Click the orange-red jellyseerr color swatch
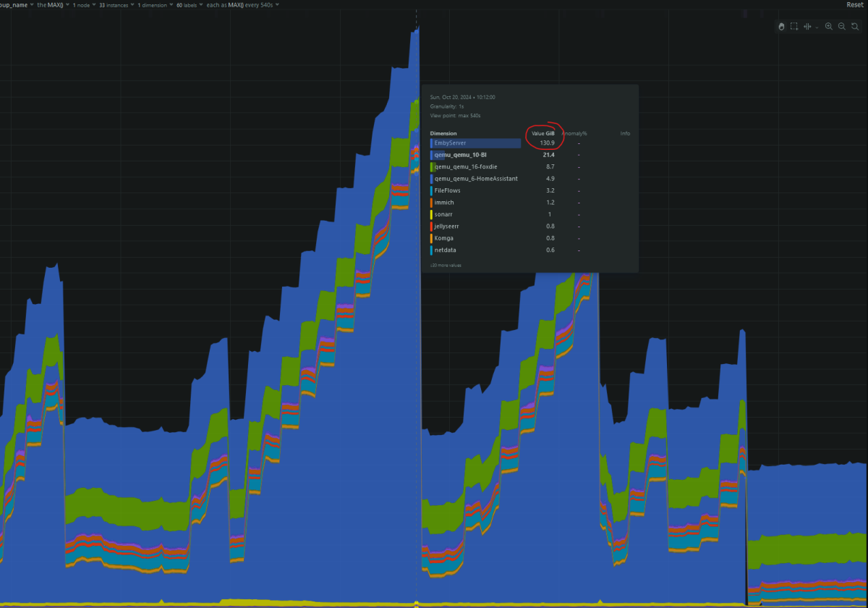The height and width of the screenshot is (608, 868). 432,226
